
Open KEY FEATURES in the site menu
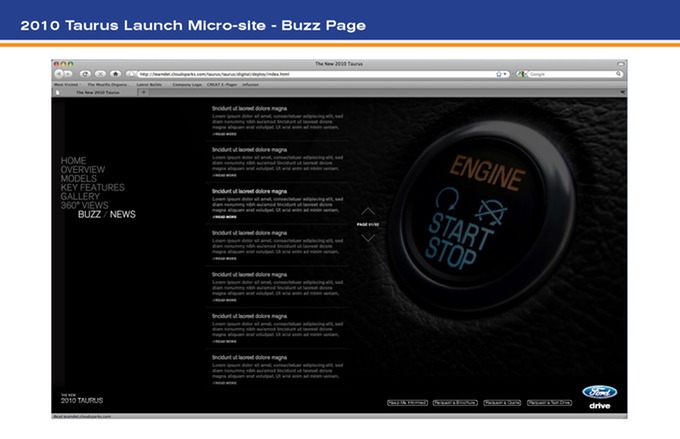click(x=92, y=187)
